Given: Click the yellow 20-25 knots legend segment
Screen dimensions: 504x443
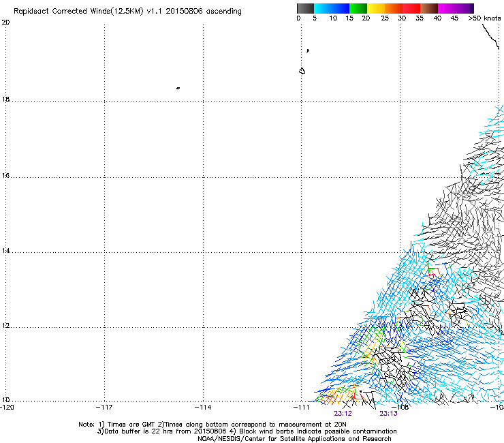Looking at the screenshot, I should (x=376, y=8).
